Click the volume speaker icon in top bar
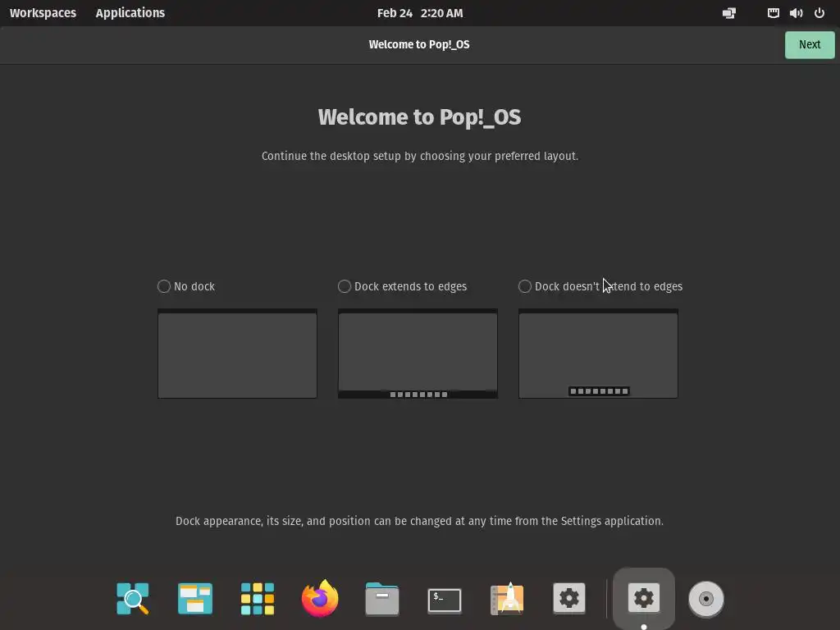This screenshot has height=630, width=840. [x=796, y=13]
